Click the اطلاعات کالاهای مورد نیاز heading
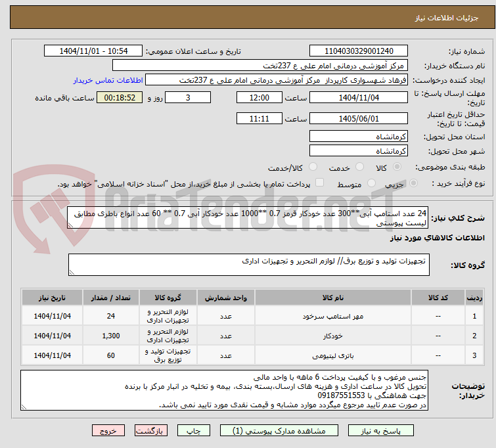Screen dimensions: 496x448 point(437,238)
